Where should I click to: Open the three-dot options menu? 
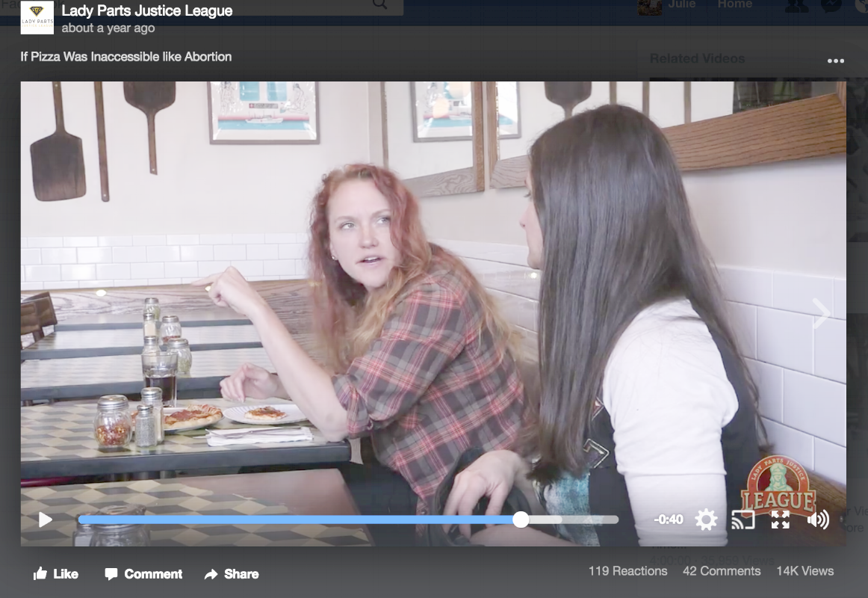(835, 61)
